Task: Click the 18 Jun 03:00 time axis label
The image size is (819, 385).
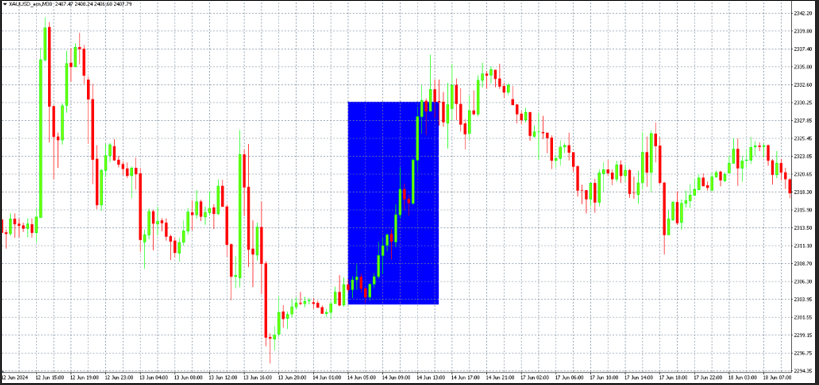Action: pyautogui.click(x=742, y=377)
